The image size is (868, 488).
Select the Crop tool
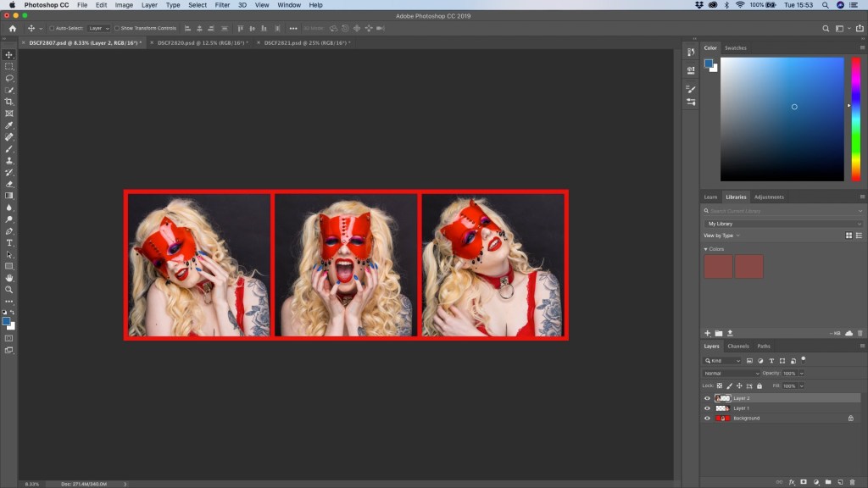(x=9, y=102)
